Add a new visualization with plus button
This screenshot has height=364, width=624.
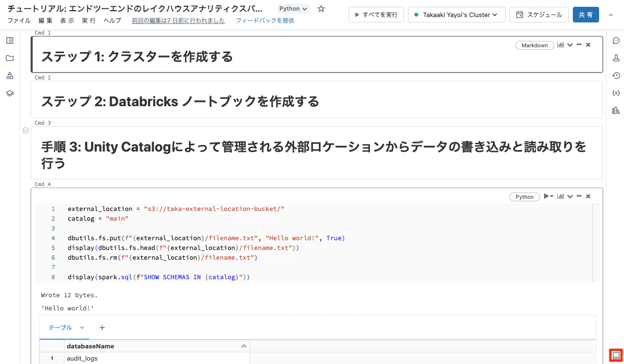pyautogui.click(x=102, y=327)
